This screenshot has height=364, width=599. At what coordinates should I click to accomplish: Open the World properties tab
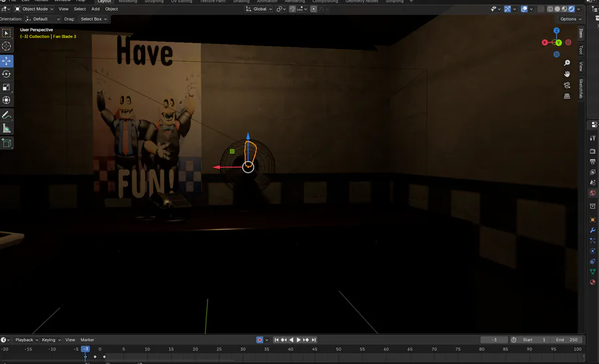[592, 193]
